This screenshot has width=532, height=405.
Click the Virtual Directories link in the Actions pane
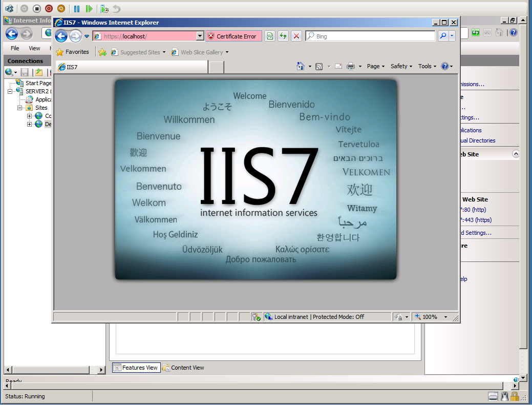click(478, 140)
